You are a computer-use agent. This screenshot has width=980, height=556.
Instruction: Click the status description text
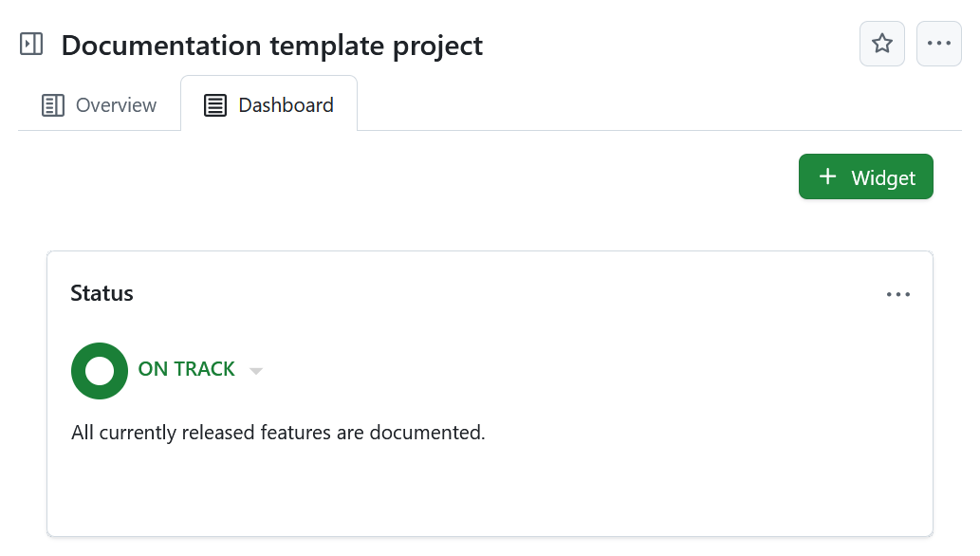click(277, 432)
